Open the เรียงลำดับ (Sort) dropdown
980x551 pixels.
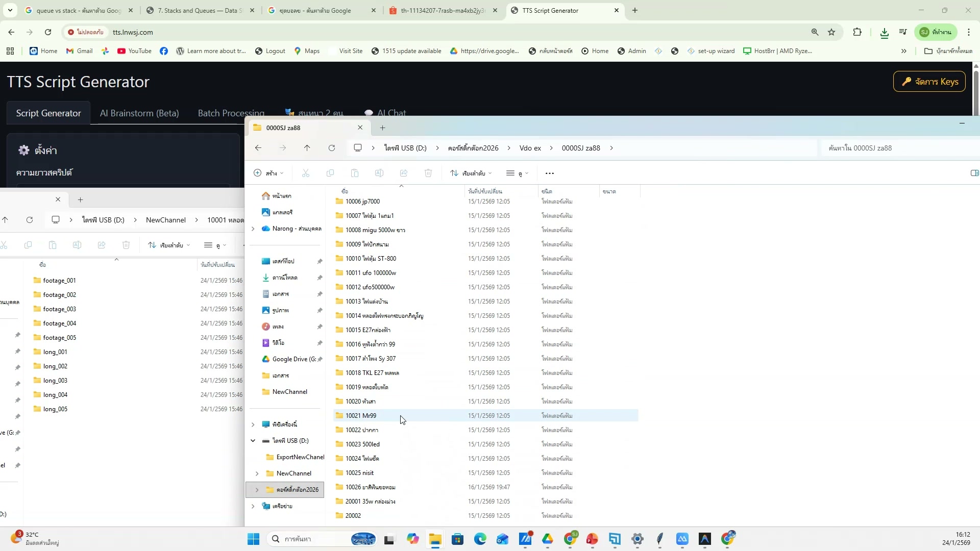pos(471,173)
